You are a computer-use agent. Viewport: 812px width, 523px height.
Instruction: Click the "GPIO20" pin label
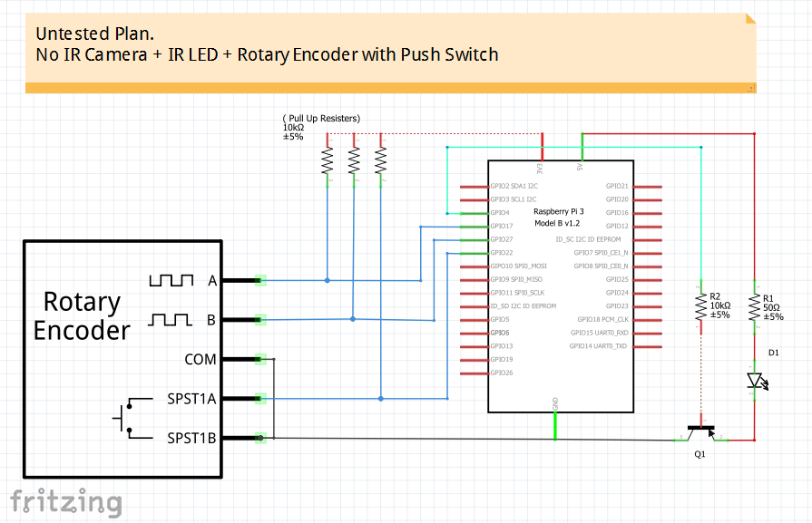617,199
